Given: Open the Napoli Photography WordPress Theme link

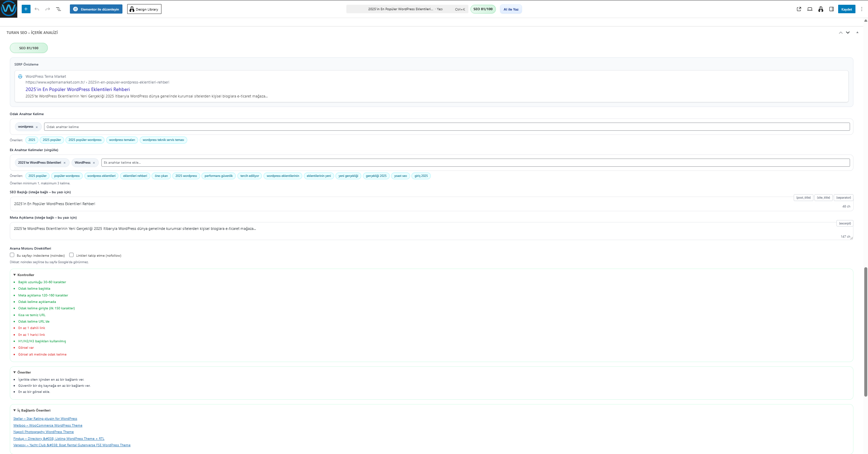Looking at the screenshot, I should (x=43, y=432).
